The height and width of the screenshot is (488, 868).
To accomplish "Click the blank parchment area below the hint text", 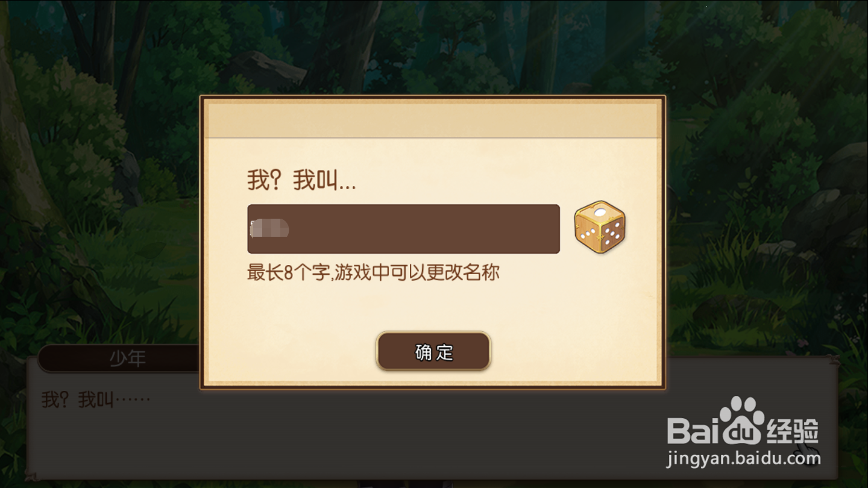I will click(x=433, y=307).
